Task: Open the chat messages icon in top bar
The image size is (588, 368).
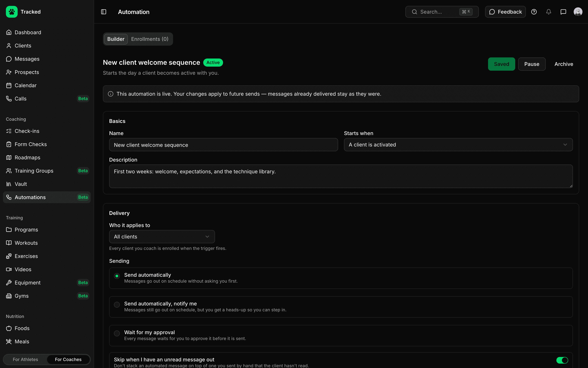Action: 563,12
